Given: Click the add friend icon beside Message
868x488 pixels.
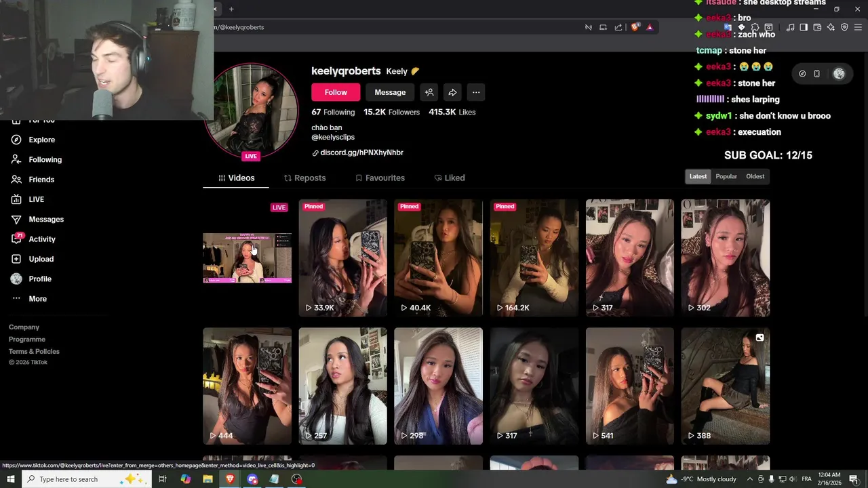Looking at the screenshot, I should click(429, 92).
